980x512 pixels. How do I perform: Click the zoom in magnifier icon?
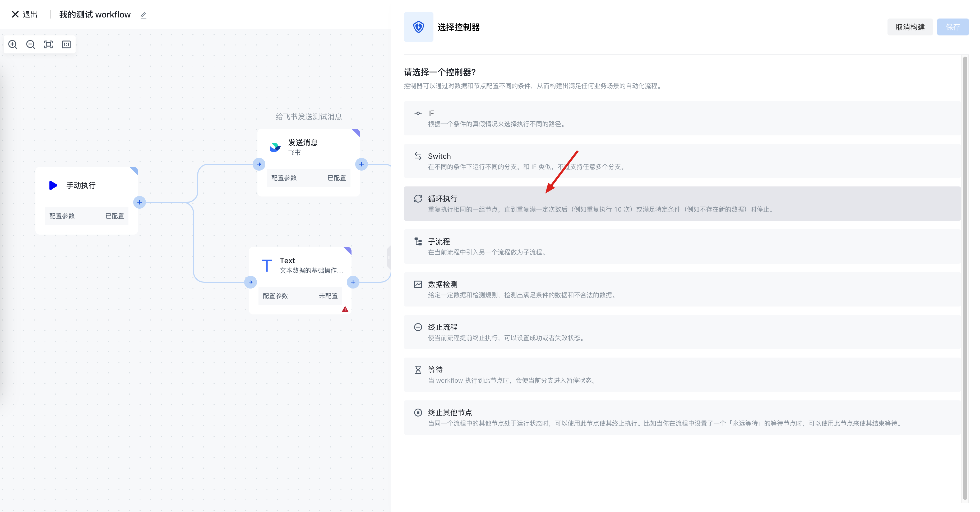13,44
